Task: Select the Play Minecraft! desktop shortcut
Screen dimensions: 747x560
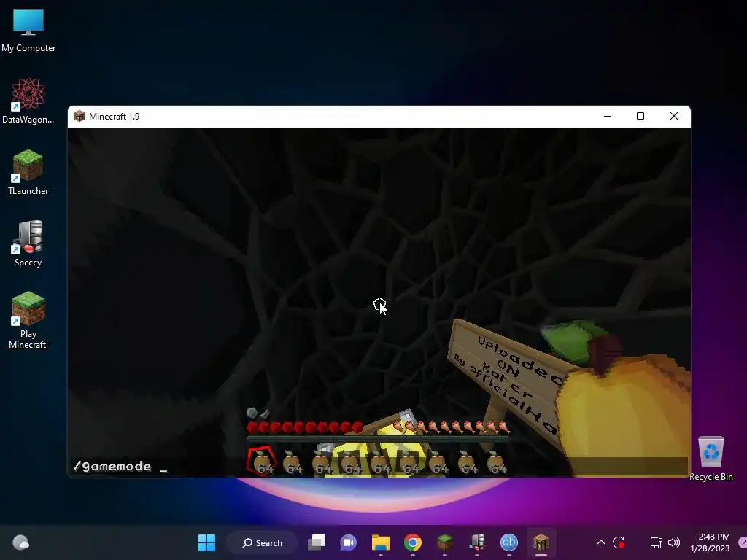Action: 28,320
